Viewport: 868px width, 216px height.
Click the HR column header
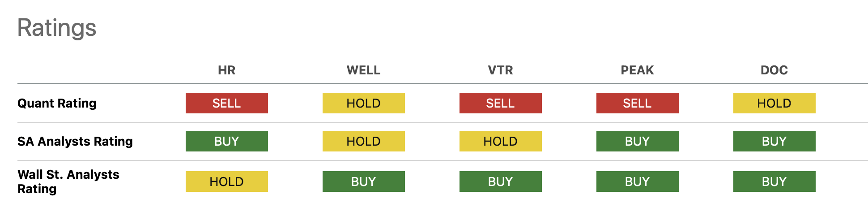pos(226,70)
